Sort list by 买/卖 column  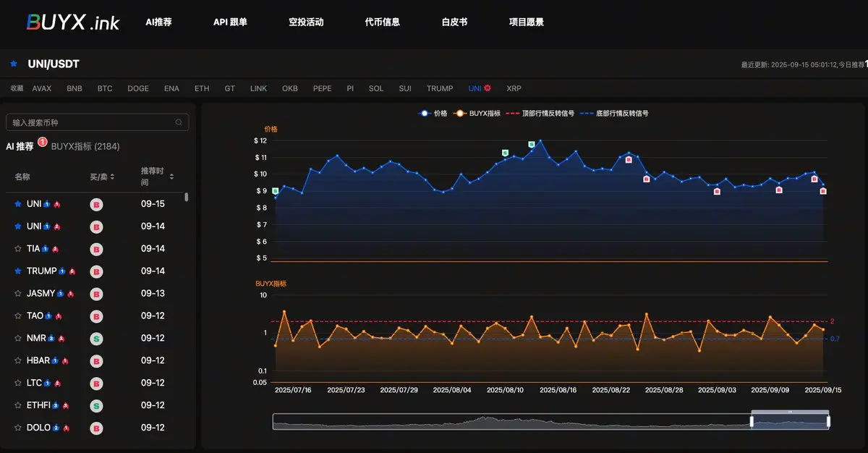click(102, 177)
